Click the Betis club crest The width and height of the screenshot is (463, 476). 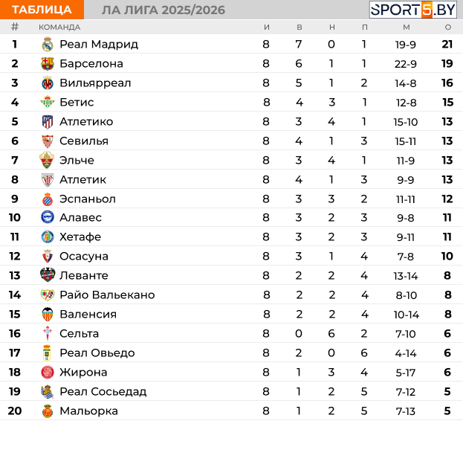pos(48,103)
